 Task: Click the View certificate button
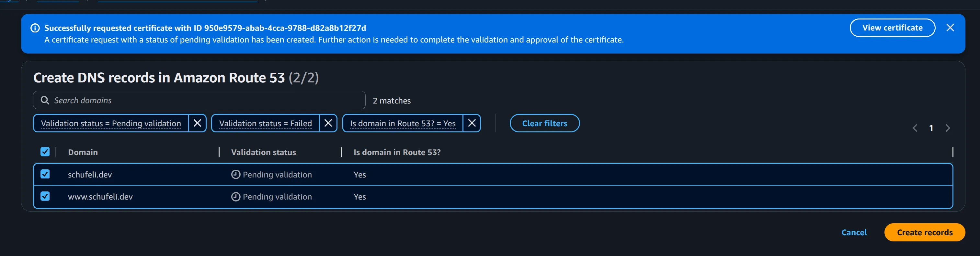click(x=892, y=28)
